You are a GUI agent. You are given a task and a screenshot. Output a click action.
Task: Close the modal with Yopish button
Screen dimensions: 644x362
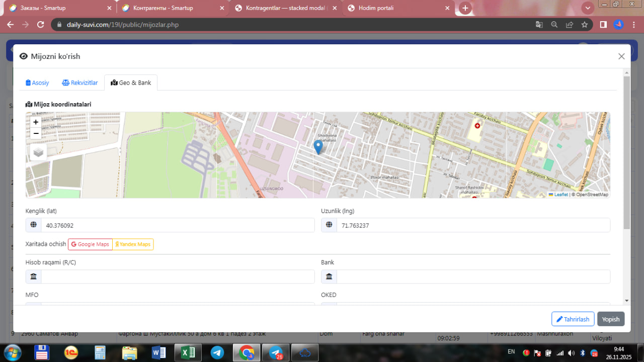(611, 319)
